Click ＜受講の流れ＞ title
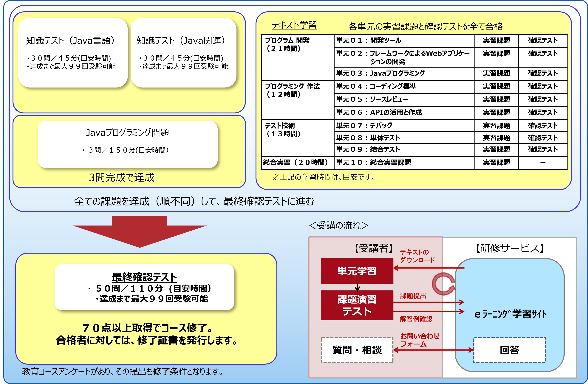 coord(339,226)
